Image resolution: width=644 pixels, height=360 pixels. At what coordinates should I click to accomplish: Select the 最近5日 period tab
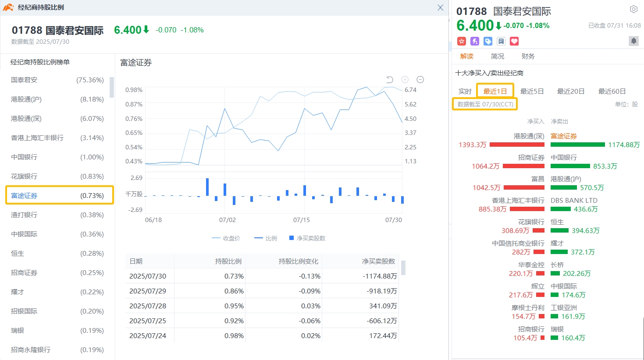(532, 91)
